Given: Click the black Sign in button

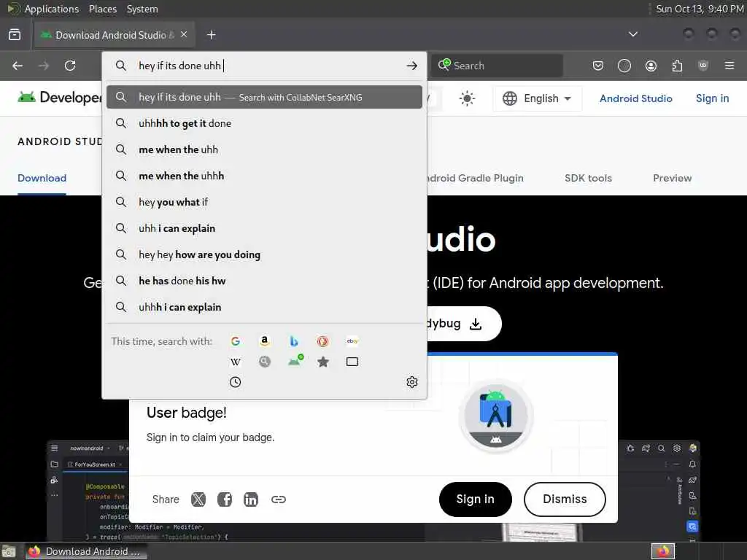Looking at the screenshot, I should tap(476, 499).
